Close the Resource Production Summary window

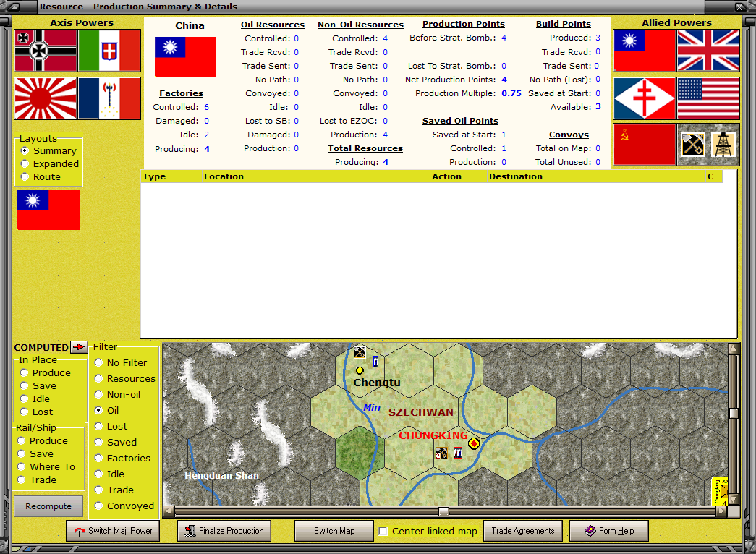coord(739,7)
